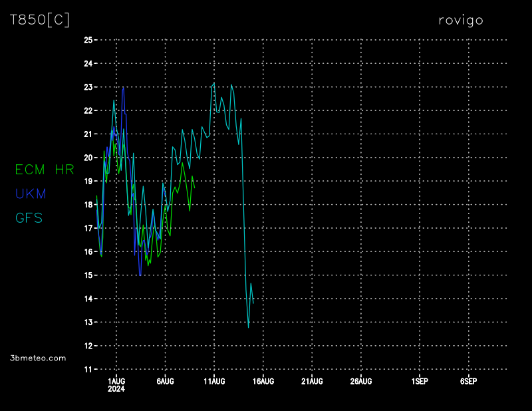Click the 11 value on temperature axis
Image resolution: width=532 pixels, height=411 pixels.
click(88, 369)
